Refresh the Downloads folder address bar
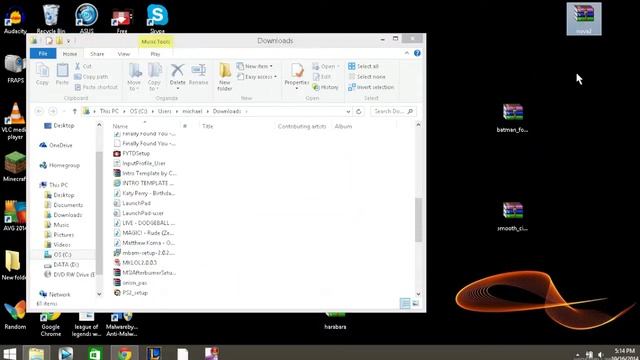640x360 pixels. 359,111
